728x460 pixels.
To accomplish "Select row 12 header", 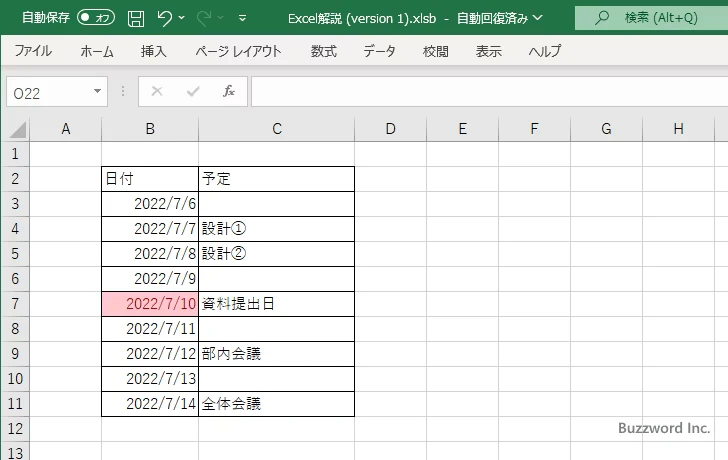I will 15,429.
